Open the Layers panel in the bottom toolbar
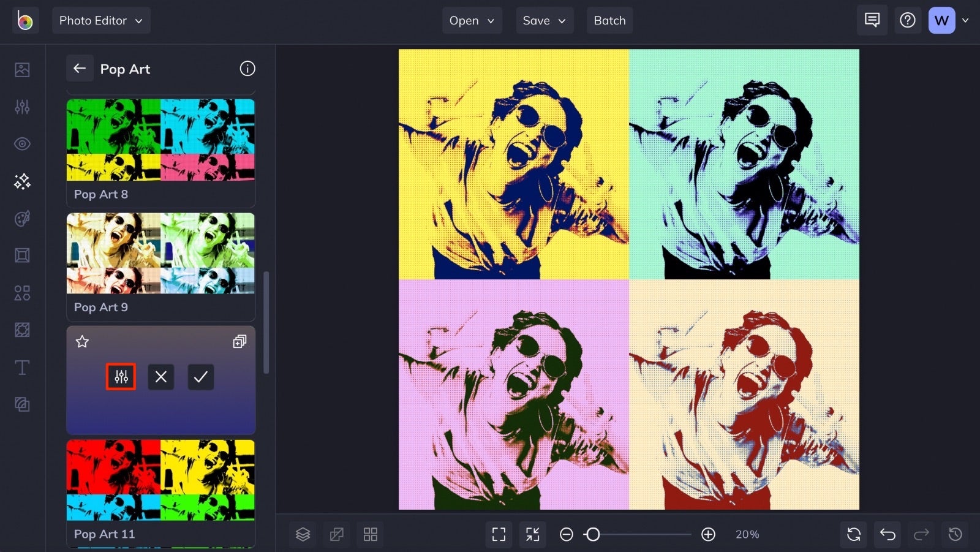Viewport: 980px width, 552px height. [303, 534]
